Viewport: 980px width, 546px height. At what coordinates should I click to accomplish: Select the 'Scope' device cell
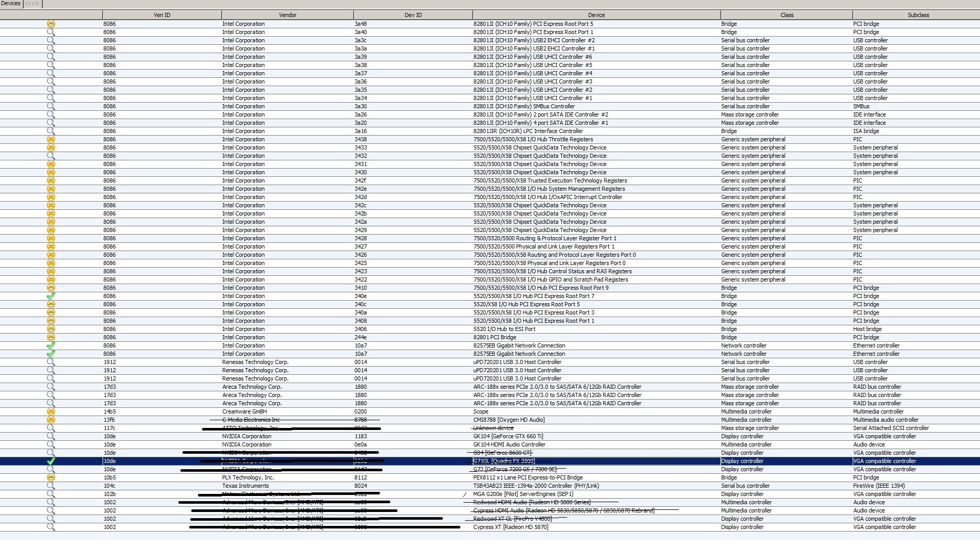point(596,411)
